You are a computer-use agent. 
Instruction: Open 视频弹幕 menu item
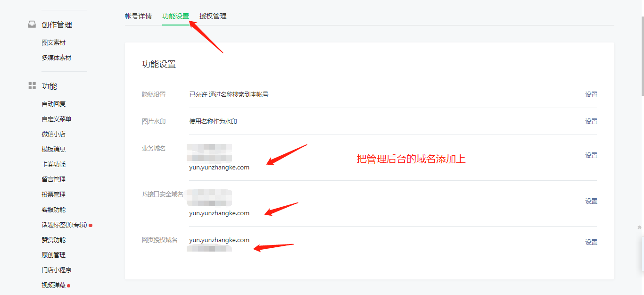[x=54, y=285]
